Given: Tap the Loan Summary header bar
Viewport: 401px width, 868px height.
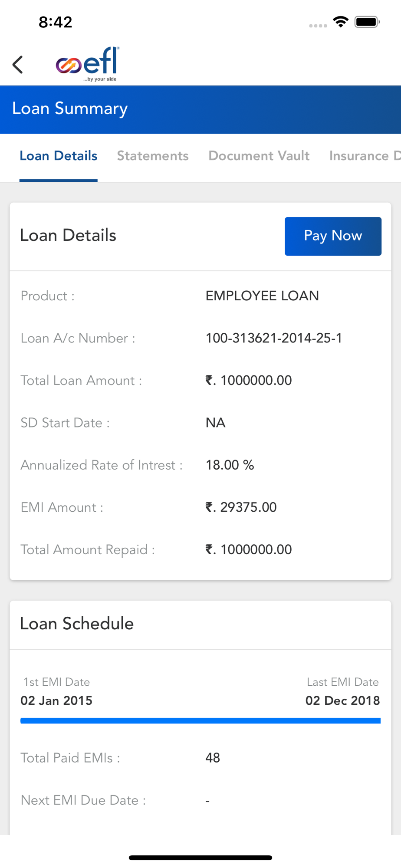Looking at the screenshot, I should 200,109.
